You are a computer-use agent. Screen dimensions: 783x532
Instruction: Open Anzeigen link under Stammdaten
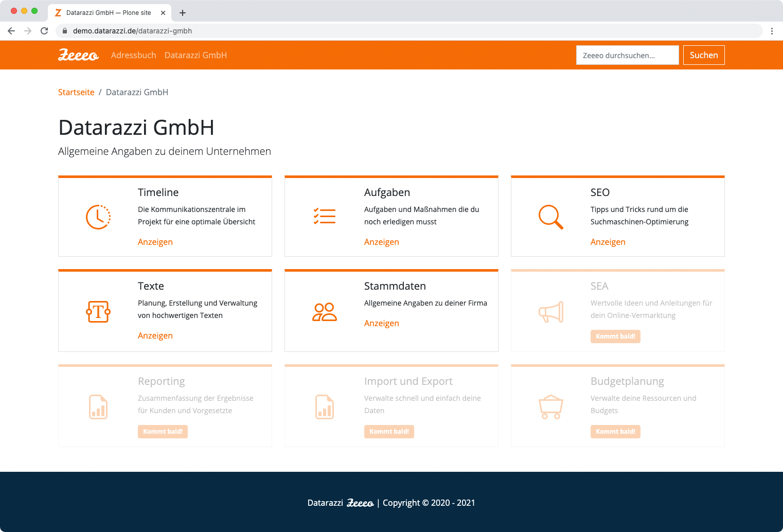click(382, 323)
